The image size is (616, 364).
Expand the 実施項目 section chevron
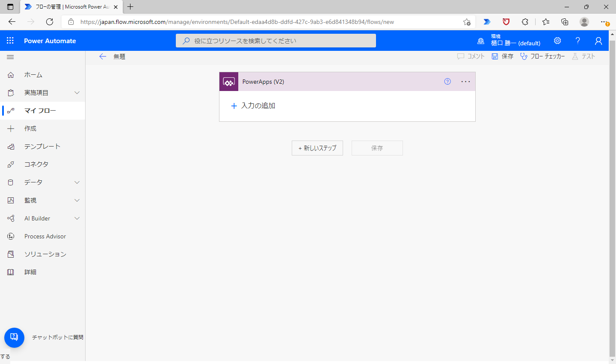77,93
